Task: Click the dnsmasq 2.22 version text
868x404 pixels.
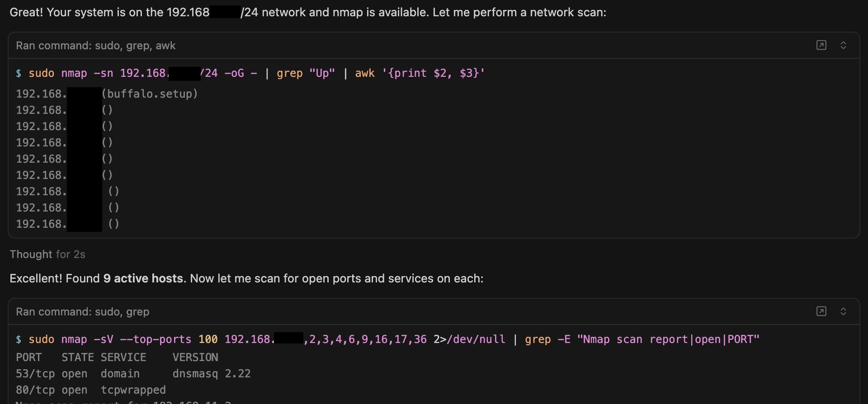Action: click(211, 374)
